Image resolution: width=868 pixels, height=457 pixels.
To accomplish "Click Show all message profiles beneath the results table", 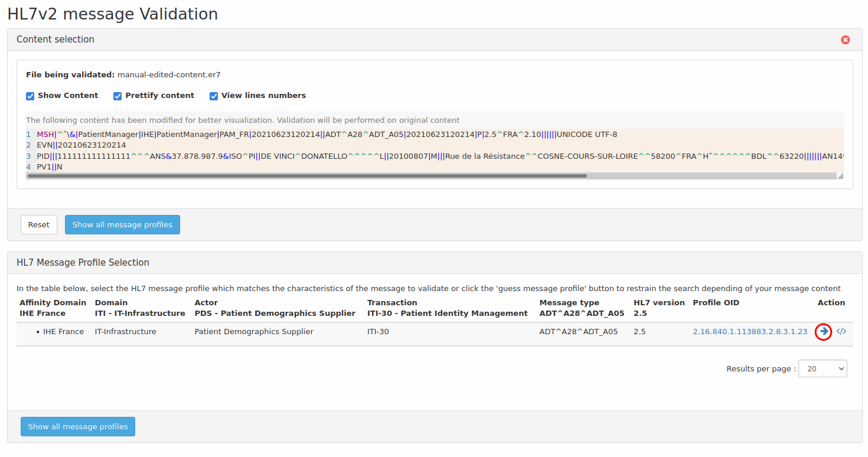I will click(78, 426).
